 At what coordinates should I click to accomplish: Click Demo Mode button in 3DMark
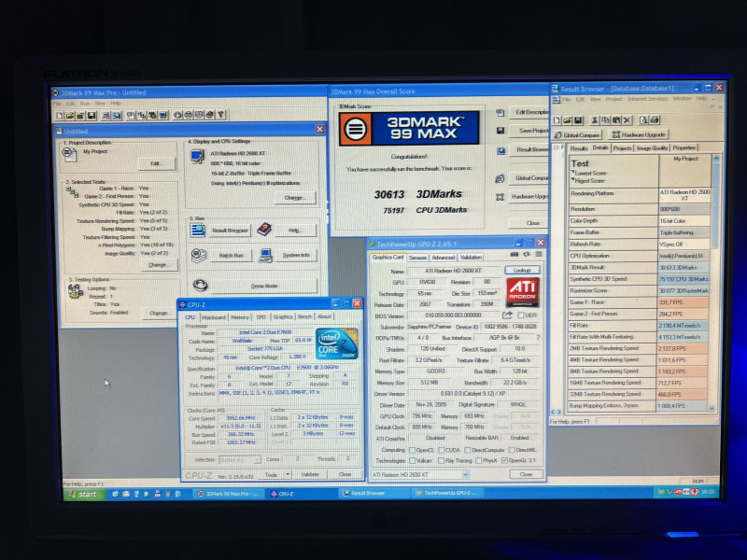tap(263, 286)
